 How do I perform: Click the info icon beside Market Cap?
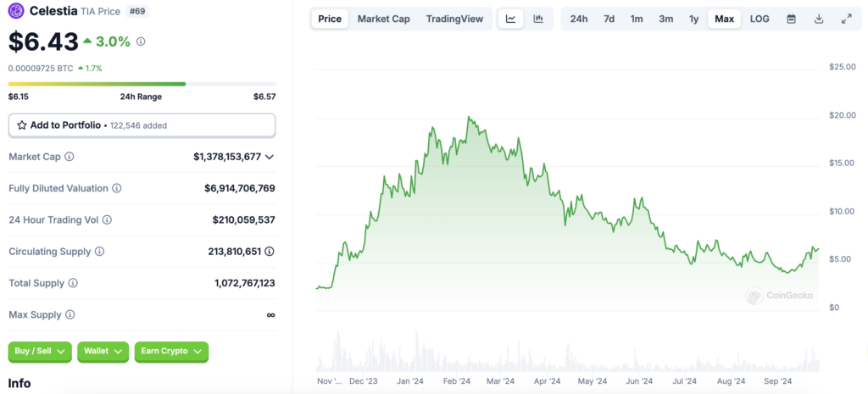(70, 157)
